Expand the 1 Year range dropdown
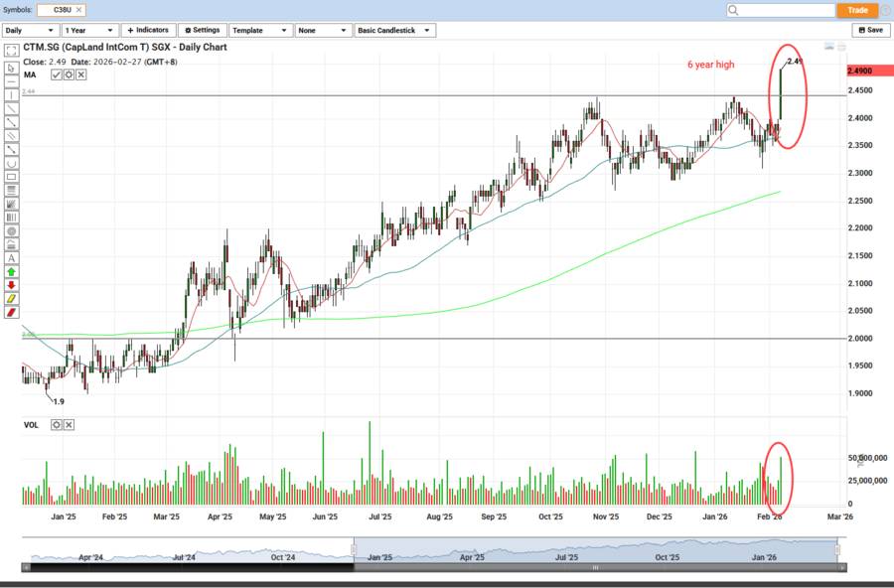The height and width of the screenshot is (588, 894). pos(89,30)
